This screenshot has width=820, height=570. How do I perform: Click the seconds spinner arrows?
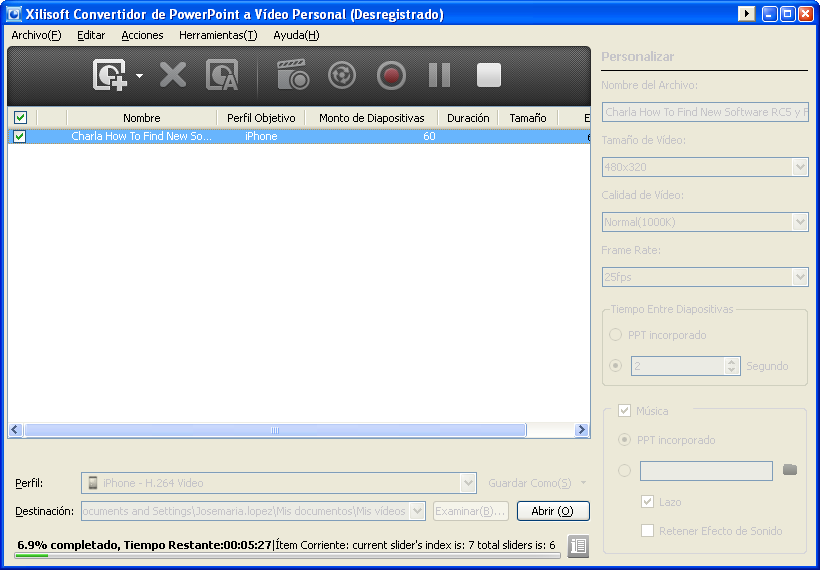(732, 366)
